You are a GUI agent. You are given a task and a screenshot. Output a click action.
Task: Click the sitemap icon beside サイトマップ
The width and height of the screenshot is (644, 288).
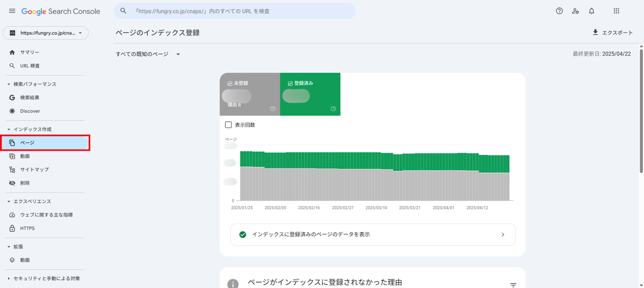[12, 169]
